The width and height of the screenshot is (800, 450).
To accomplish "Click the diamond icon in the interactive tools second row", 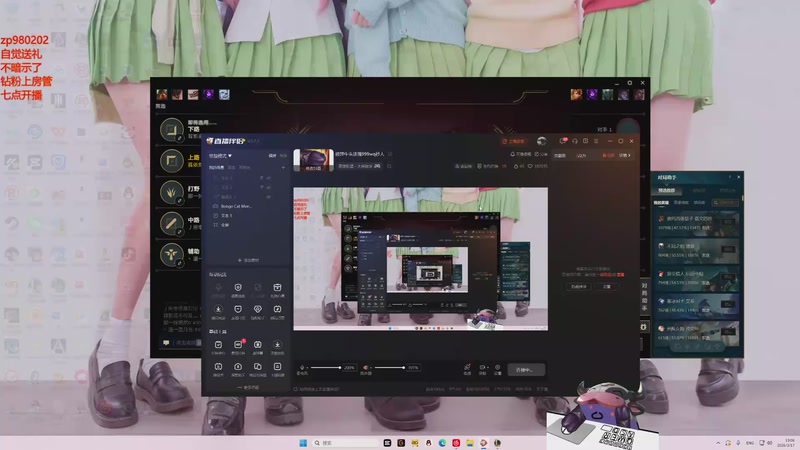I will (x=258, y=309).
